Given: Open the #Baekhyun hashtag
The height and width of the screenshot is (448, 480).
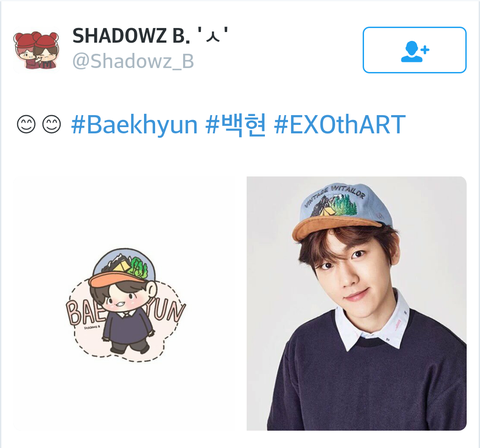Looking at the screenshot, I should click(134, 125).
